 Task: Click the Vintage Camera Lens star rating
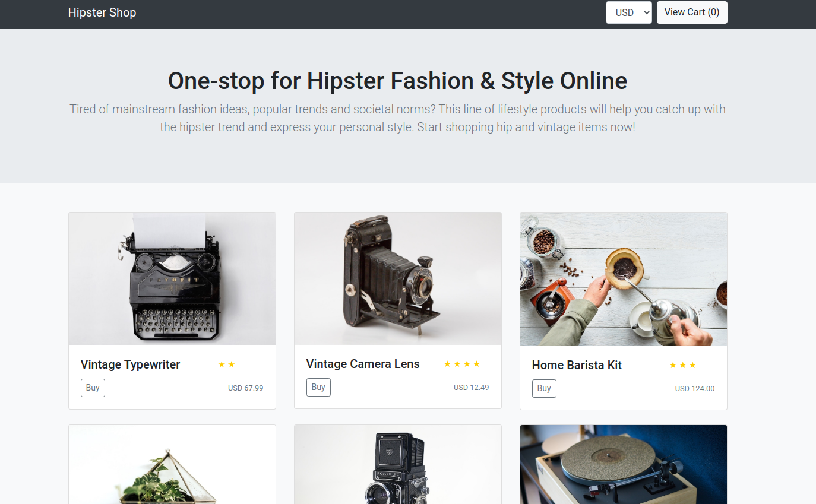tap(462, 364)
